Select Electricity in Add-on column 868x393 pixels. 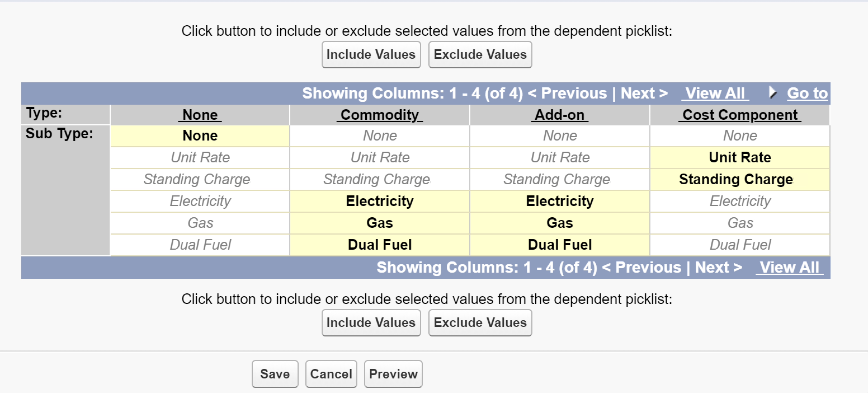[x=560, y=201]
